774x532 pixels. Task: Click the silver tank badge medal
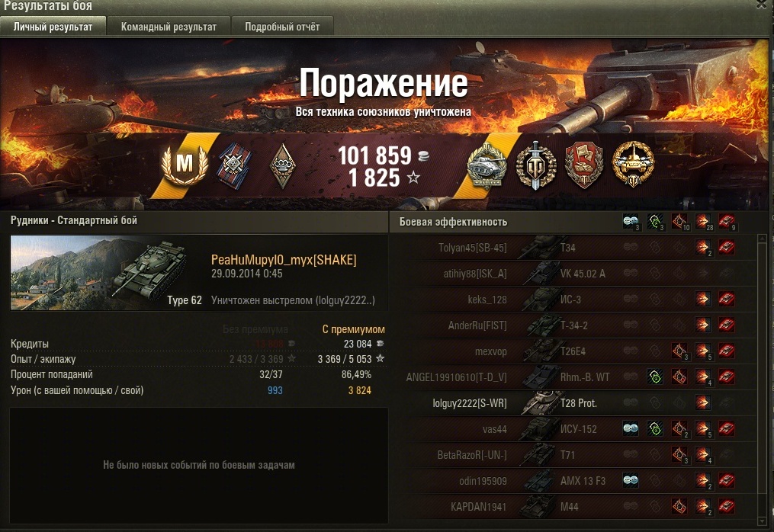487,165
